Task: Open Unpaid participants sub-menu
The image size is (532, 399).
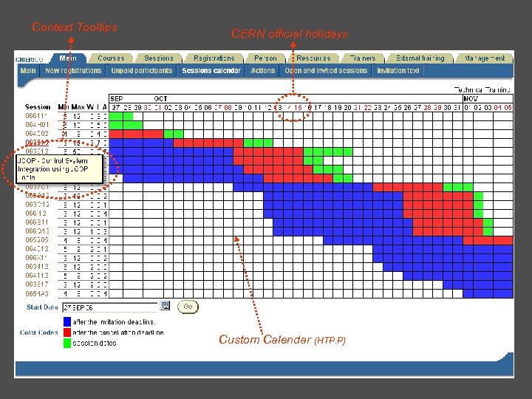Action: (141, 71)
